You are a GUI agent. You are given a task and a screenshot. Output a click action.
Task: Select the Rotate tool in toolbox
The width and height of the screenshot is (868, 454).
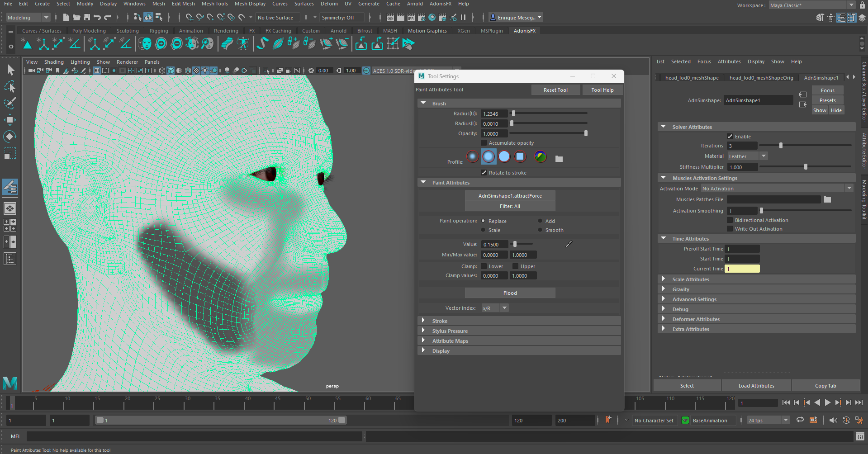[x=10, y=137]
